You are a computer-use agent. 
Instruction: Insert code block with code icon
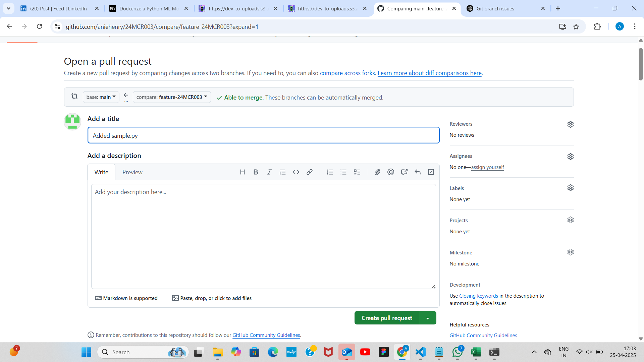tap(296, 172)
